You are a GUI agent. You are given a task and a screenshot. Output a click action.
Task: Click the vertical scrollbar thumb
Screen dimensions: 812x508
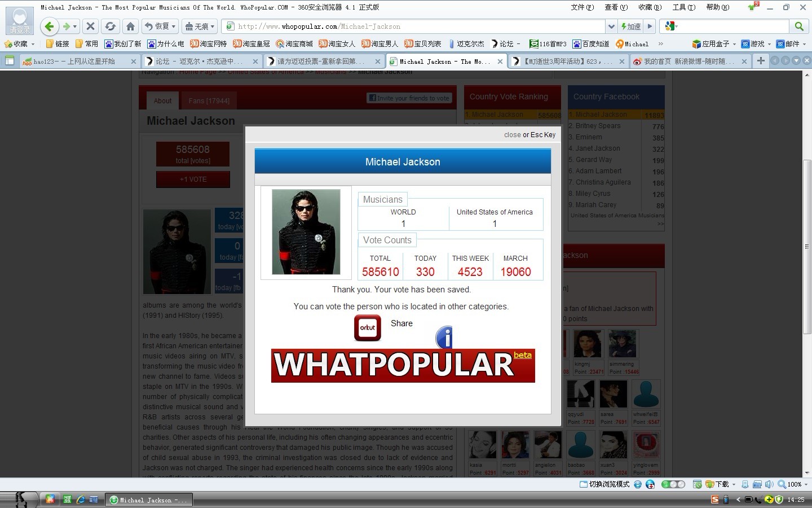pyautogui.click(x=807, y=247)
